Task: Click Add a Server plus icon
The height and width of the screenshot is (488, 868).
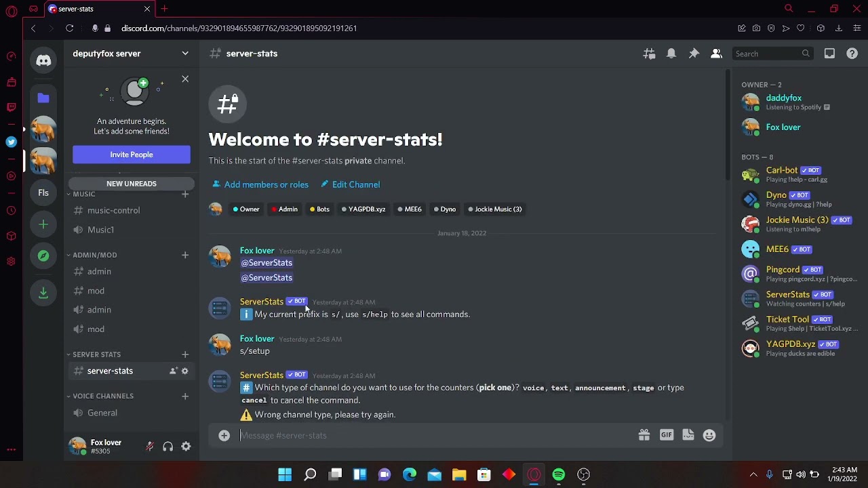Action: [x=43, y=224]
